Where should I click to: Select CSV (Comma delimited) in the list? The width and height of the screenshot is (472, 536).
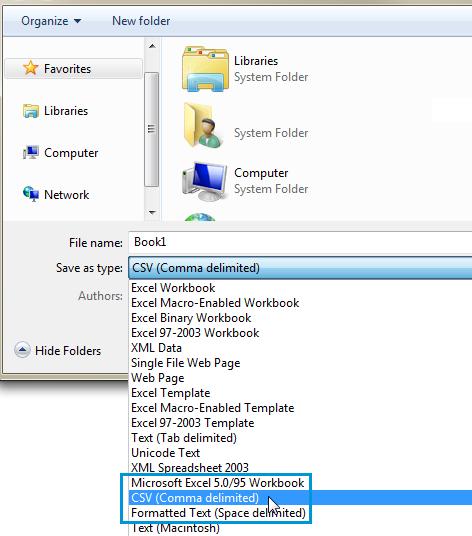click(x=300, y=498)
